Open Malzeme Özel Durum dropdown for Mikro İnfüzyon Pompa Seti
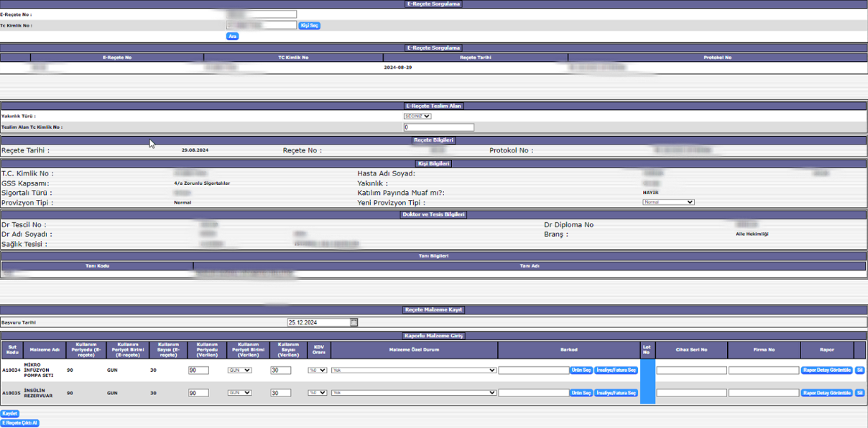This screenshot has width=868, height=428. pyautogui.click(x=414, y=370)
